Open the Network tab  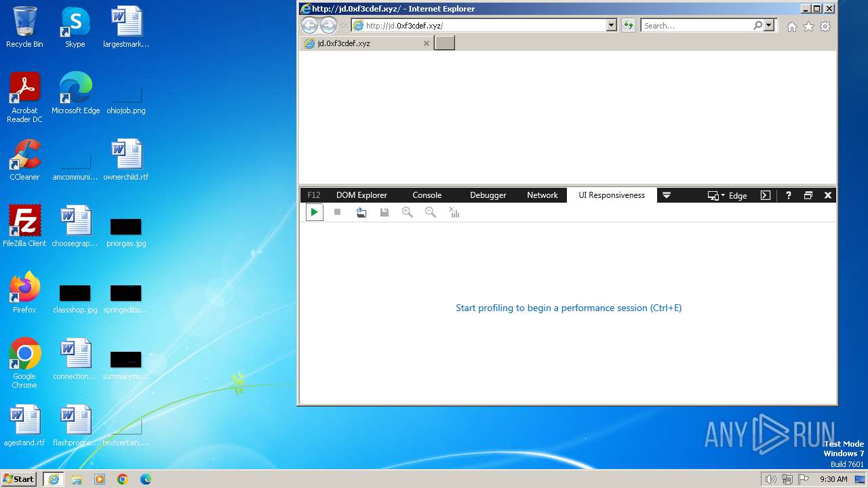point(542,195)
